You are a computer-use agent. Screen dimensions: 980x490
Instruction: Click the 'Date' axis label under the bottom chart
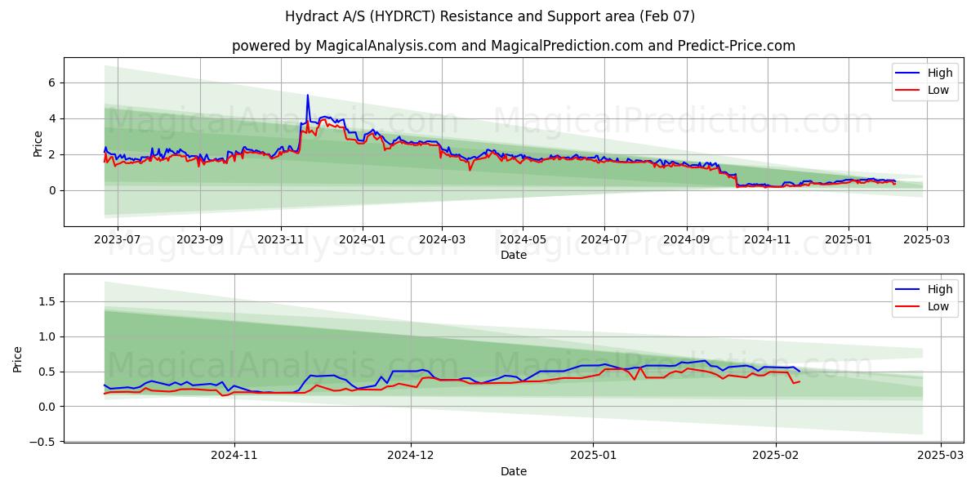click(514, 471)
